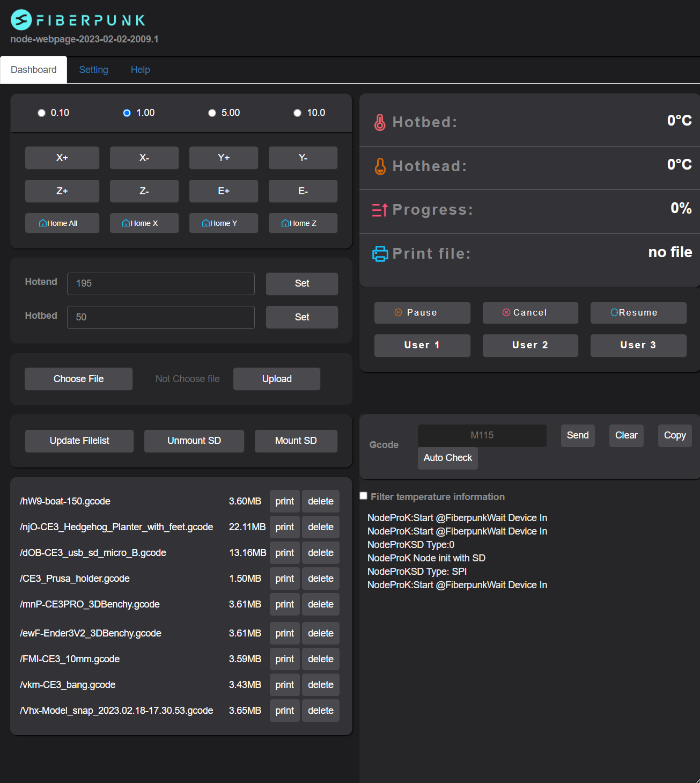
Task: Enable the Filter temperature information checkbox
Action: pyautogui.click(x=363, y=495)
